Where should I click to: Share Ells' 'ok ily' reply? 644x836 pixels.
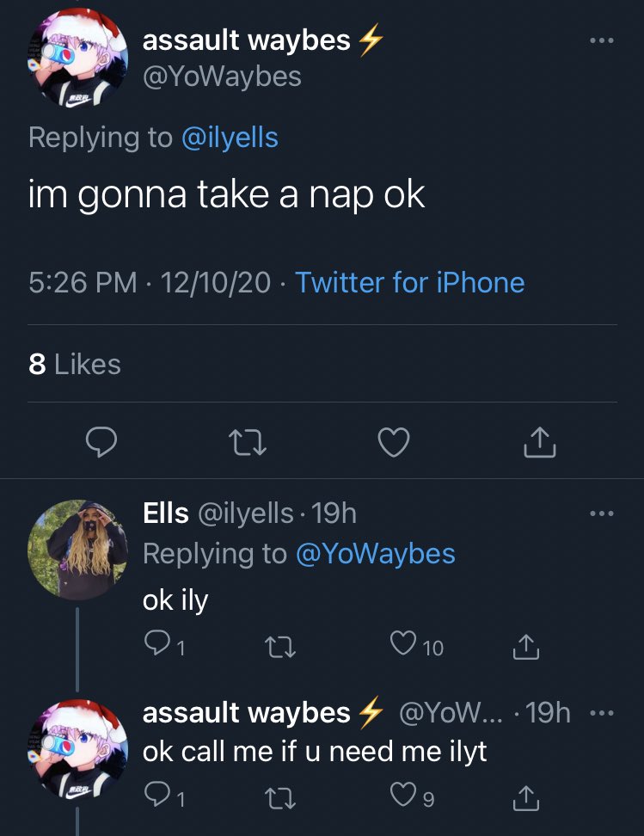[x=526, y=647]
